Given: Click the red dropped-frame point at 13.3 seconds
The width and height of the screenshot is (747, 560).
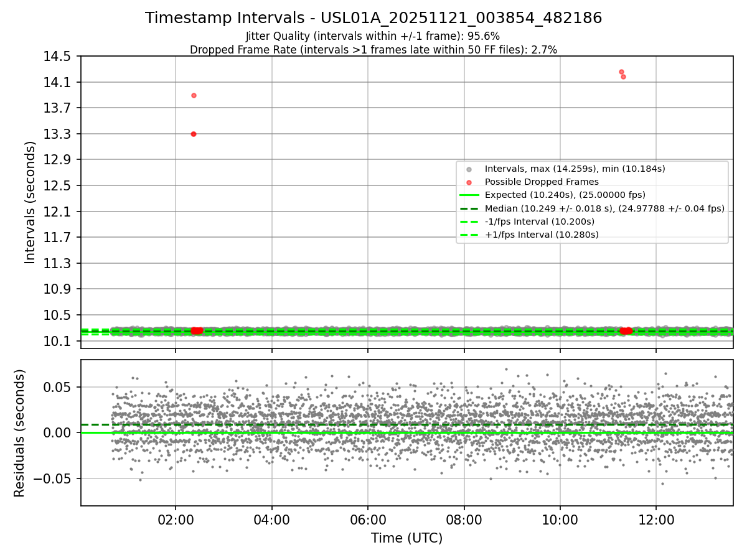Looking at the screenshot, I should coord(194,134).
